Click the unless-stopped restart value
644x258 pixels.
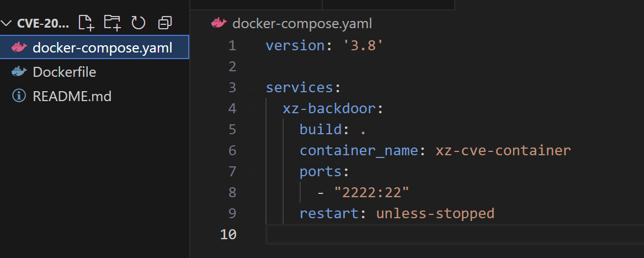(x=435, y=213)
